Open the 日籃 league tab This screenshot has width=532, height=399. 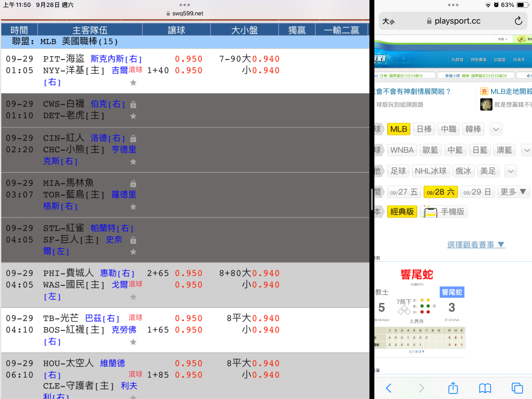pyautogui.click(x=480, y=150)
